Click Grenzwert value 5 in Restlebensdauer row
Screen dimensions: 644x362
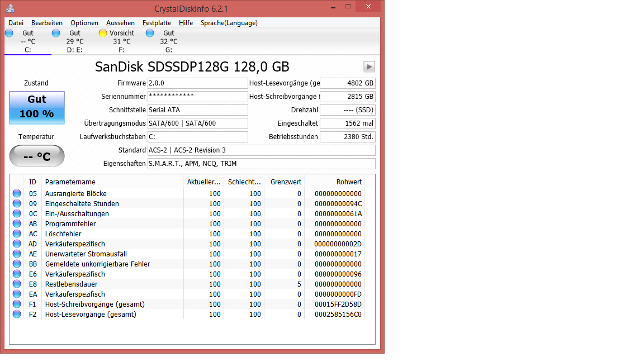point(299,284)
